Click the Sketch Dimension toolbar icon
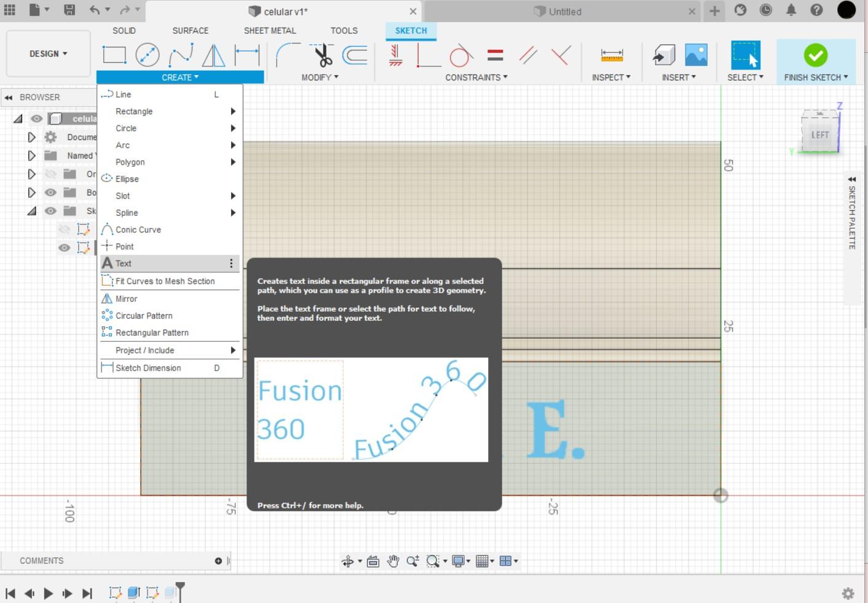The height and width of the screenshot is (603, 868). 247,55
